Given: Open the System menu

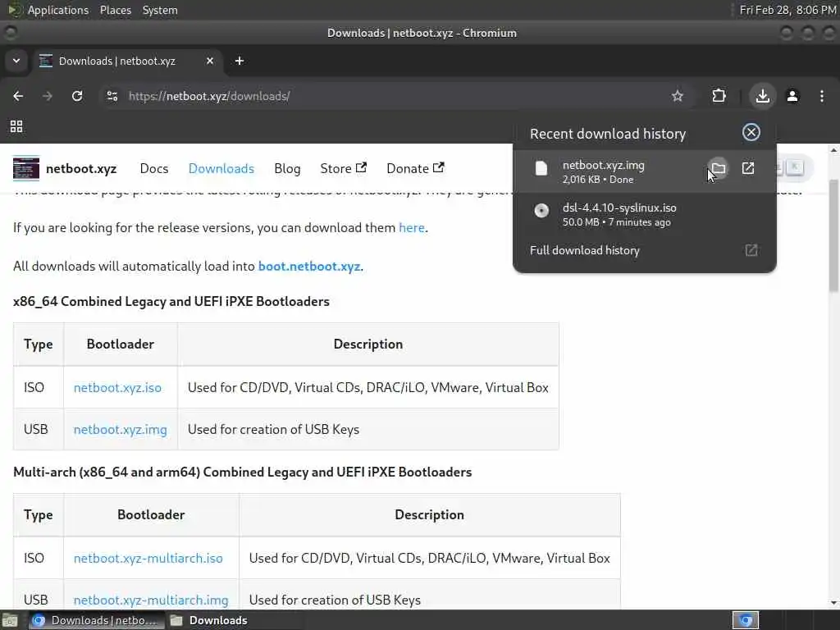Looking at the screenshot, I should [x=160, y=10].
